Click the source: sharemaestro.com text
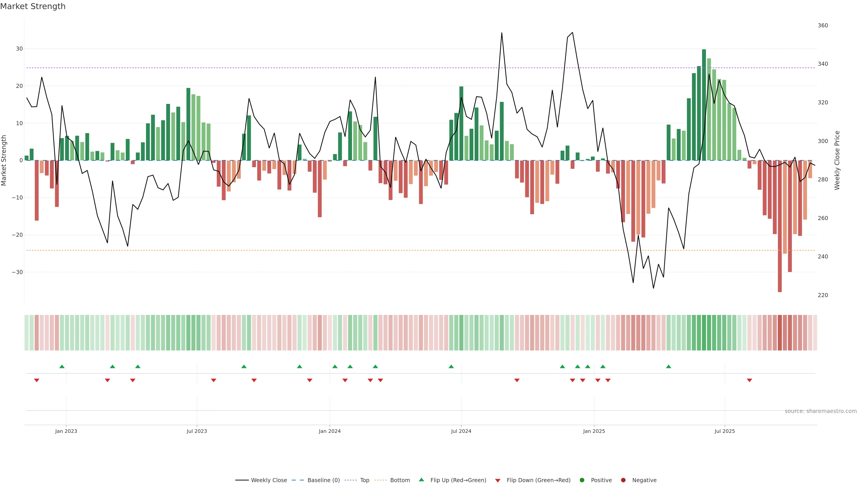Image resolution: width=868 pixels, height=488 pixels. [821, 411]
